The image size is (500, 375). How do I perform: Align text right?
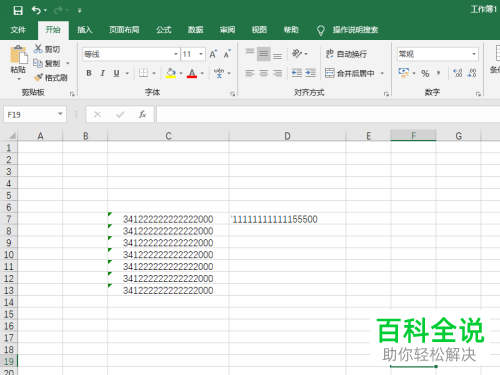pos(277,73)
